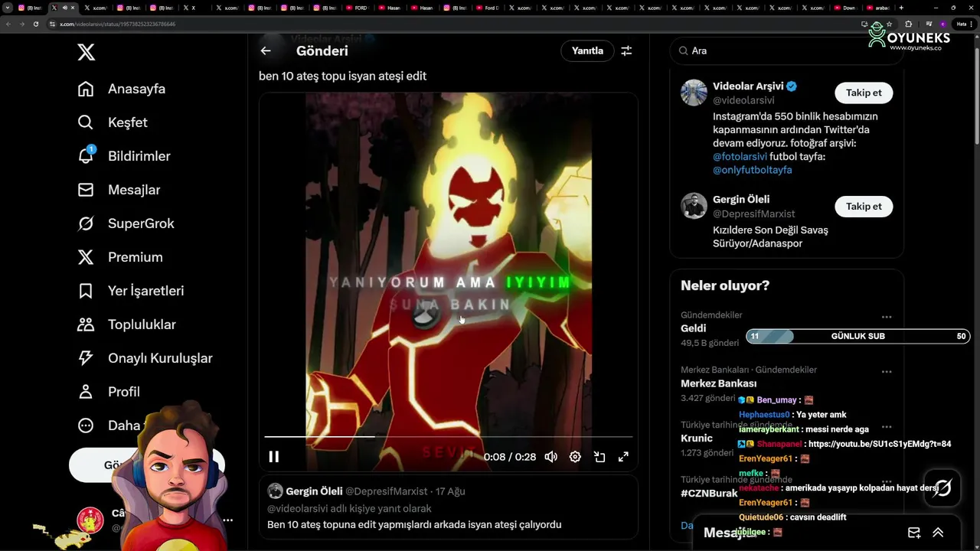Open video settings gear

[x=575, y=457]
